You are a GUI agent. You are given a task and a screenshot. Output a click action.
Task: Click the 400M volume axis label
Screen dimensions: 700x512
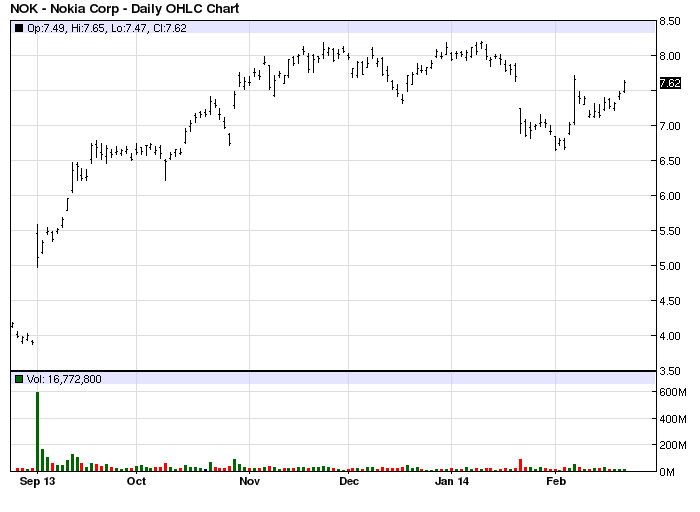673,419
